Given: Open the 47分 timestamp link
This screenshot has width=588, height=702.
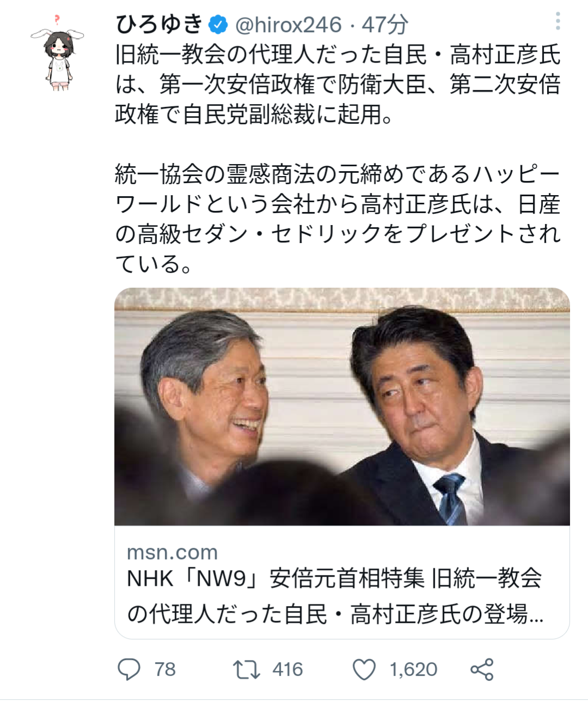Looking at the screenshot, I should click(385, 25).
